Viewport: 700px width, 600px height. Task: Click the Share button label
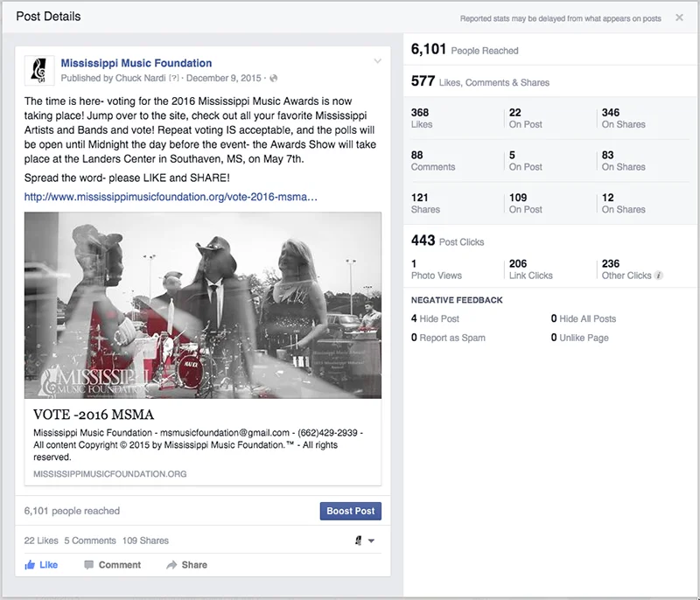[x=194, y=565]
